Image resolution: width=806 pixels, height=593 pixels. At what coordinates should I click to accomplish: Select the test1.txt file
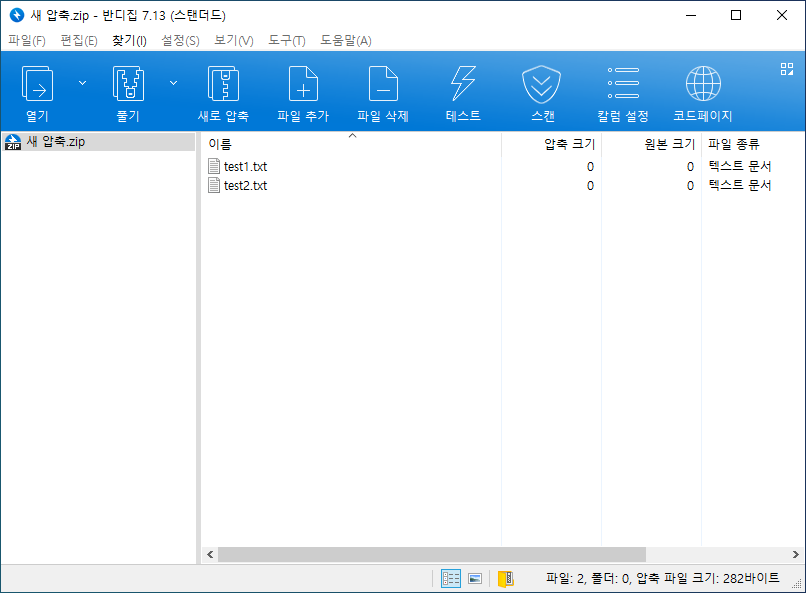(245, 166)
